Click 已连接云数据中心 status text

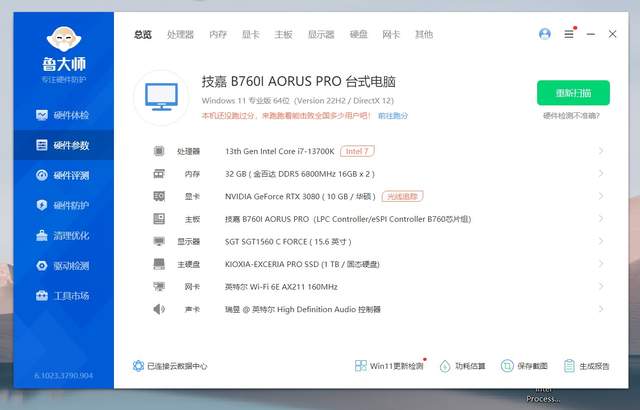(x=177, y=366)
